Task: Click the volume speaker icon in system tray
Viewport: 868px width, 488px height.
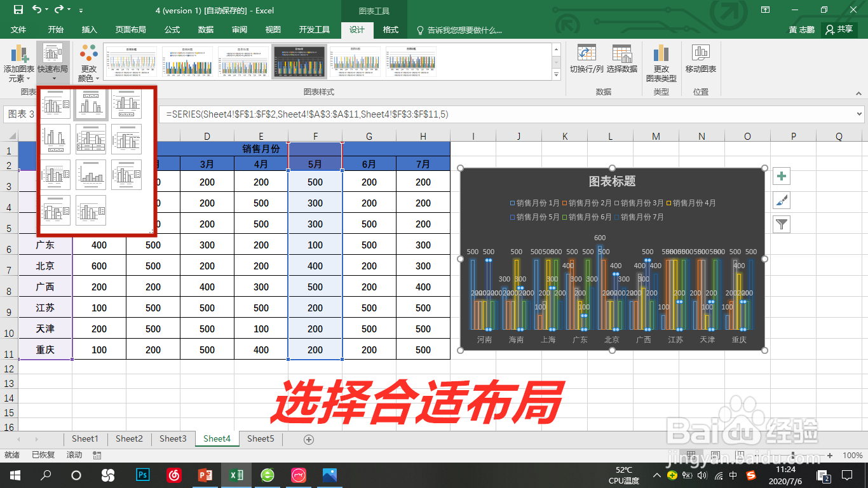Action: pyautogui.click(x=703, y=475)
